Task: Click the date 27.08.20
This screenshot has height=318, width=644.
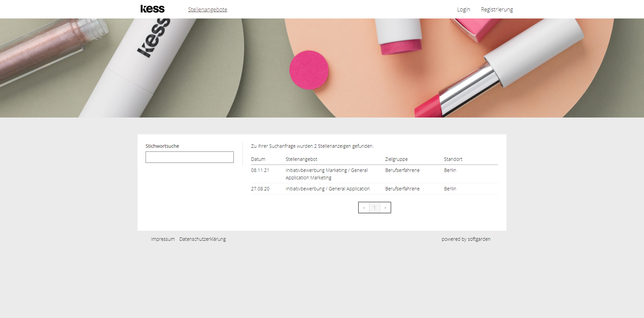Action: 260,189
